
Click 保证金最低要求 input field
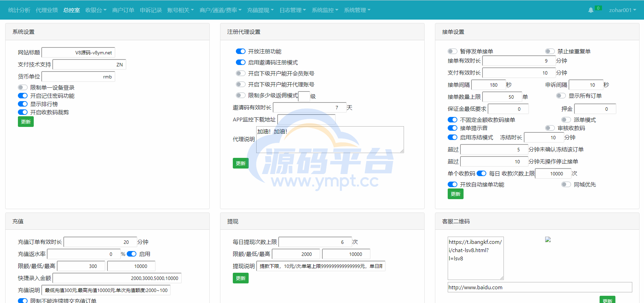(x=508, y=109)
